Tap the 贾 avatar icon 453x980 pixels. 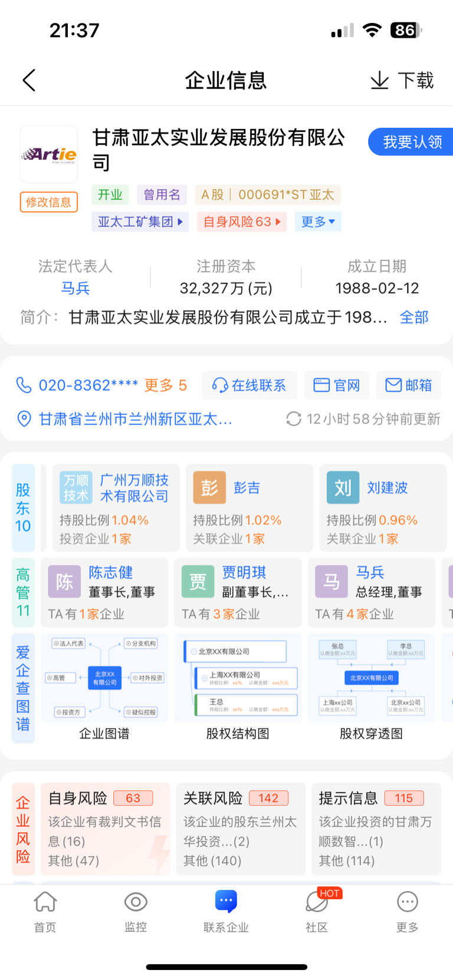[198, 582]
